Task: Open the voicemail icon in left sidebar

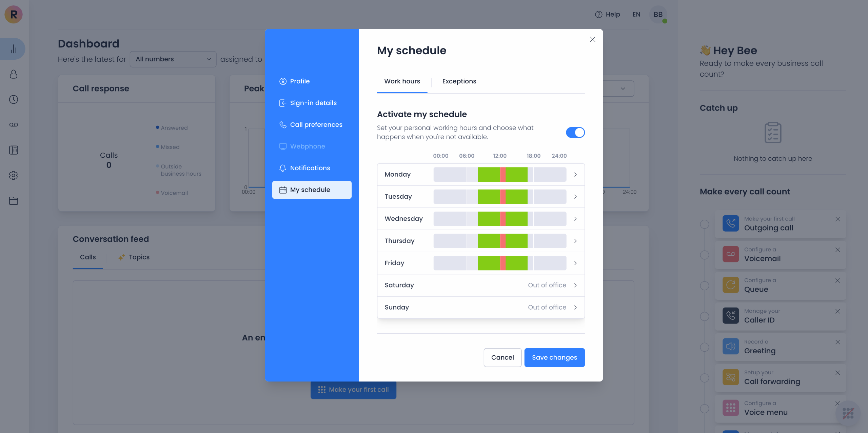Action: [x=14, y=125]
